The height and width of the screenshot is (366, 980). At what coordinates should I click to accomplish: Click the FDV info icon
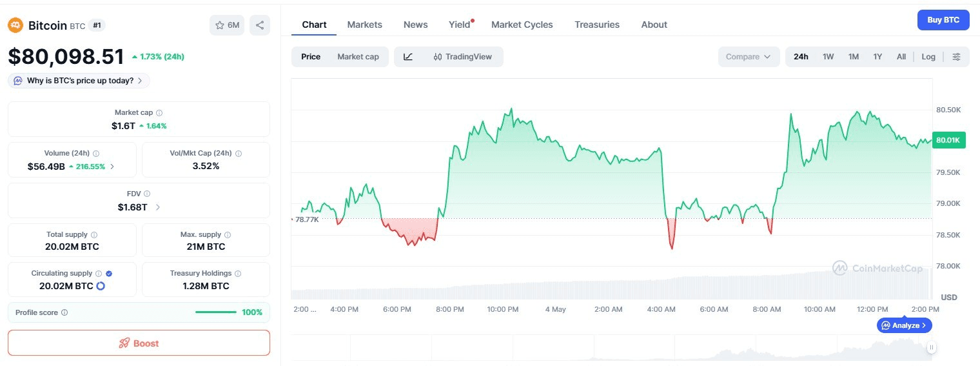coord(147,194)
